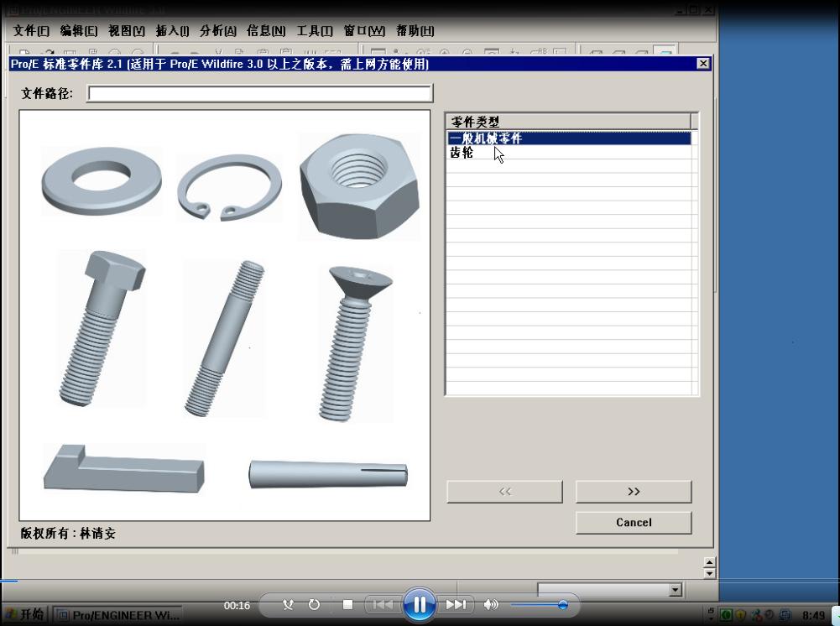Click the Cancel button
840x626 pixels.
634,523
